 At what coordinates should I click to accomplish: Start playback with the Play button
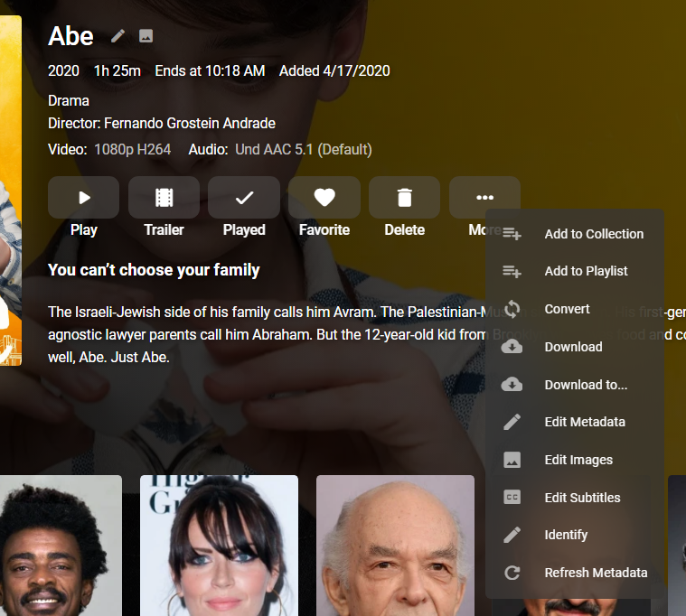(x=83, y=198)
